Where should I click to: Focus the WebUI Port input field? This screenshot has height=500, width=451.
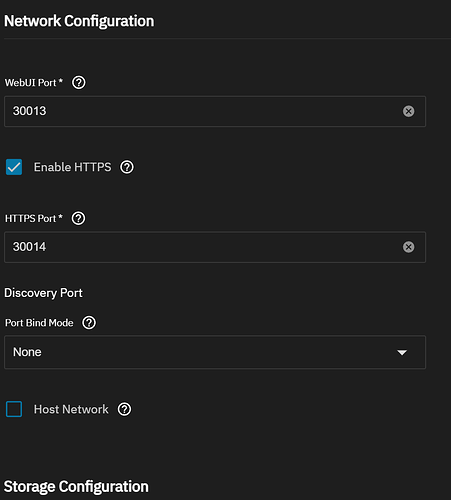click(215, 111)
